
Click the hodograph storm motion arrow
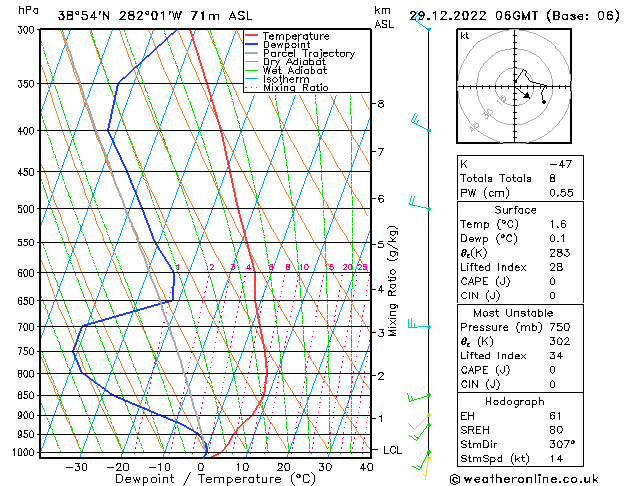pyautogui.click(x=523, y=92)
